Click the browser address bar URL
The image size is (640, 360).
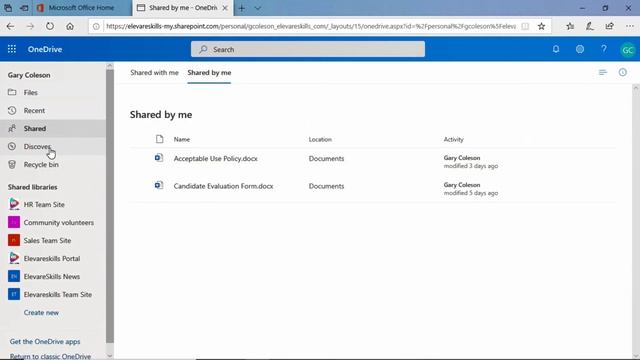click(x=311, y=26)
